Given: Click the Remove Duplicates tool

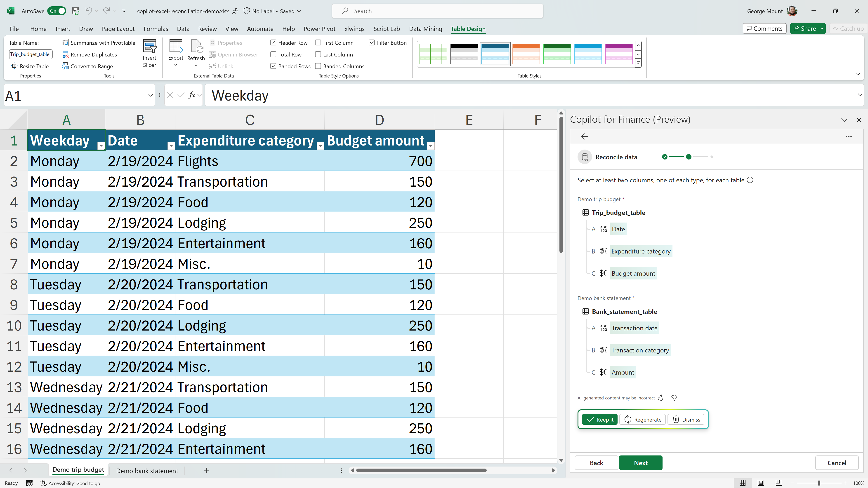Looking at the screenshot, I should [x=90, y=54].
